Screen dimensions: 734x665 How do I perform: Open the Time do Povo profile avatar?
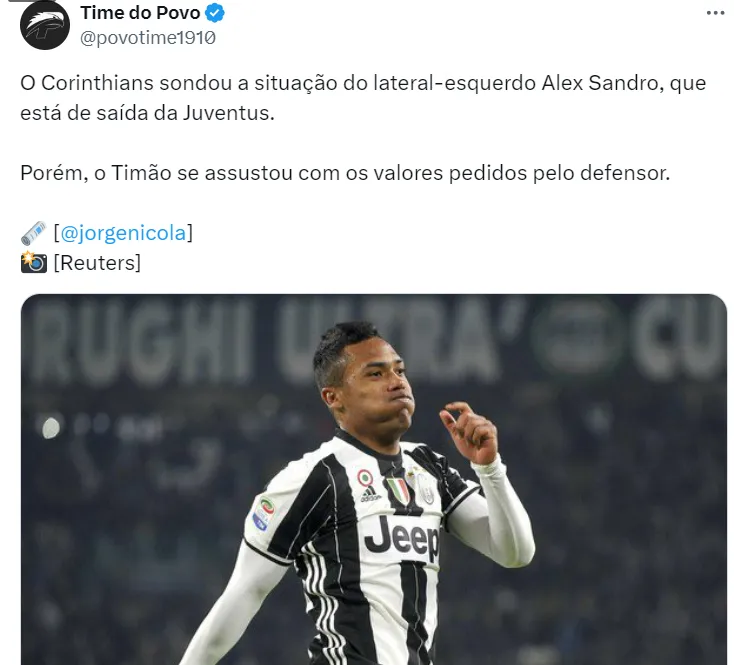pos(45,25)
